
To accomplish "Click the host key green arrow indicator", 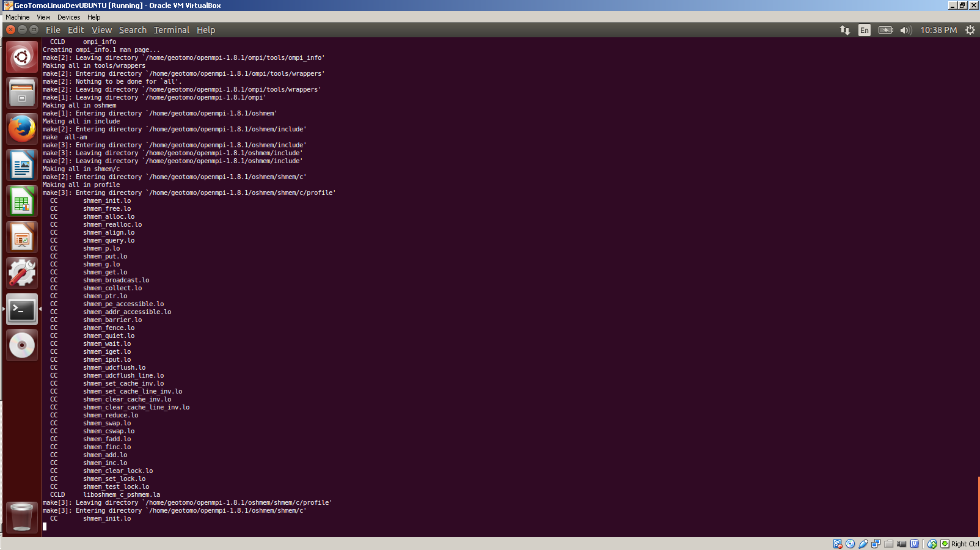I will (945, 544).
